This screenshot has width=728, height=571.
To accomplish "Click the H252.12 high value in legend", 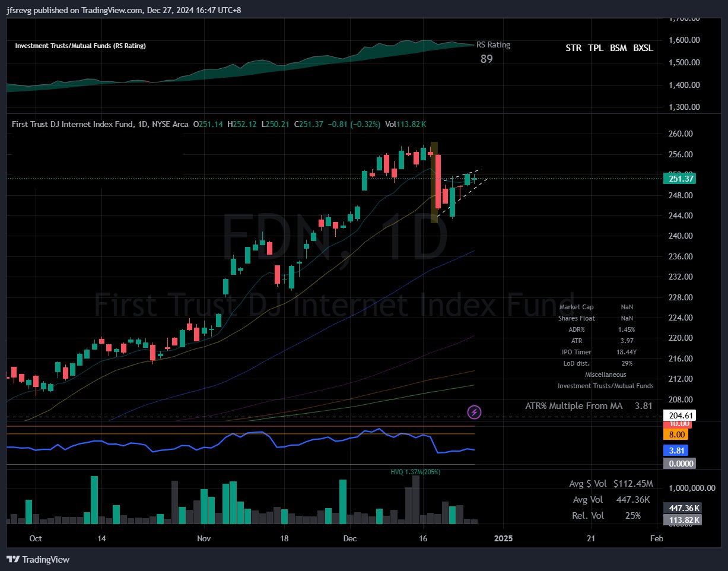I will click(242, 124).
